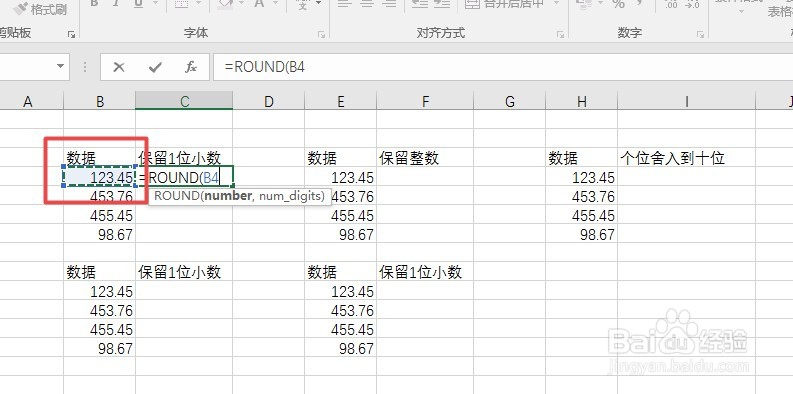Cancel the formula entry with X
The height and width of the screenshot is (394, 793).
tap(119, 67)
